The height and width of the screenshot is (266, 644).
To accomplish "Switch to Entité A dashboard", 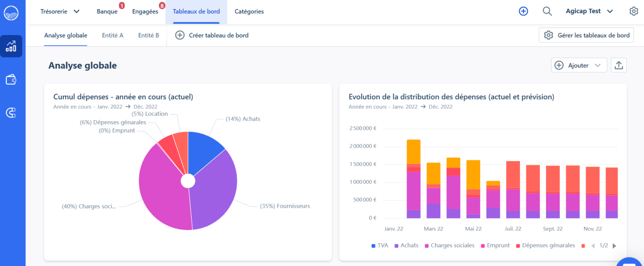I will tap(112, 35).
